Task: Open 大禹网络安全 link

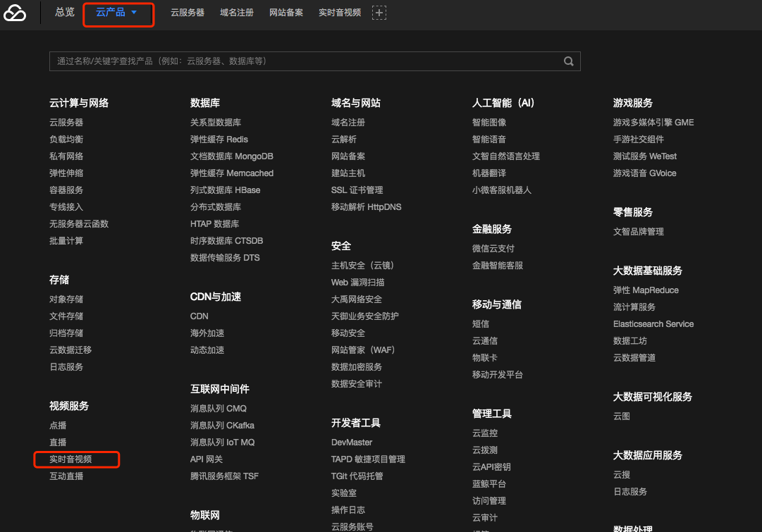Action: [356, 299]
